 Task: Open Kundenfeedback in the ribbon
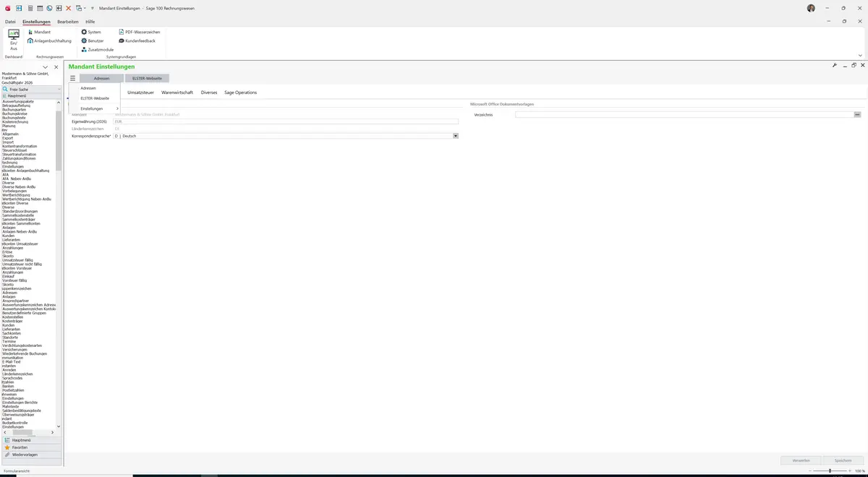(137, 41)
